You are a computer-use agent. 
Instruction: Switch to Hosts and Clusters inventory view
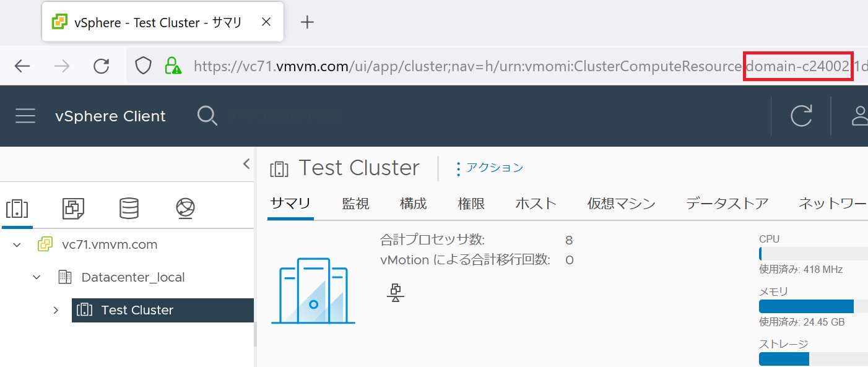point(17,209)
